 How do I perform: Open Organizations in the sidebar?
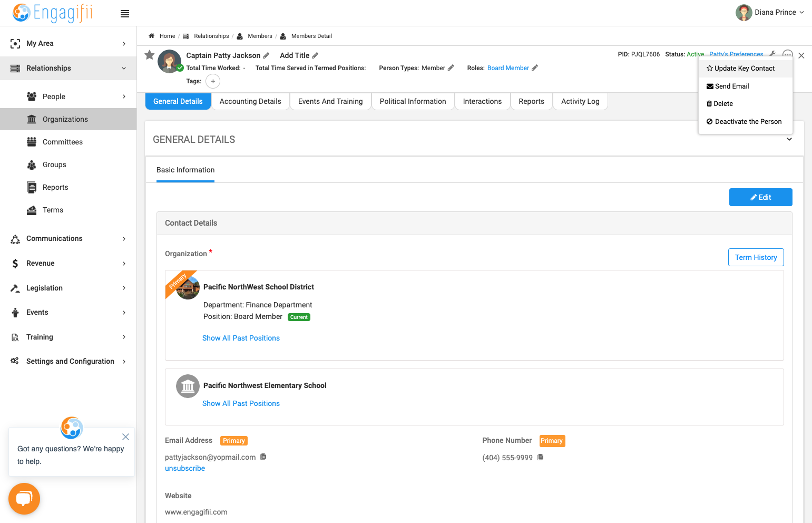click(69, 119)
